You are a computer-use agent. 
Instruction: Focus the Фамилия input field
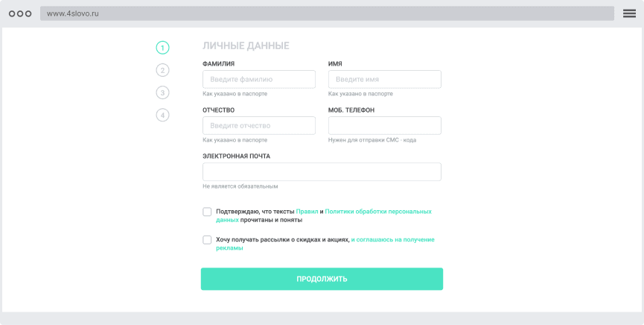pos(259,79)
